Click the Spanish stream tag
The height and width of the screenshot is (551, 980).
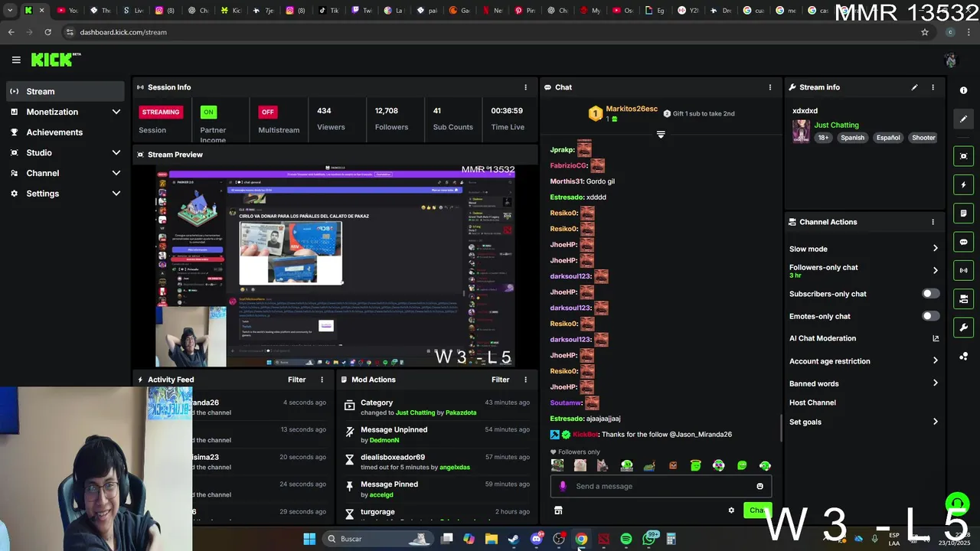click(852, 138)
